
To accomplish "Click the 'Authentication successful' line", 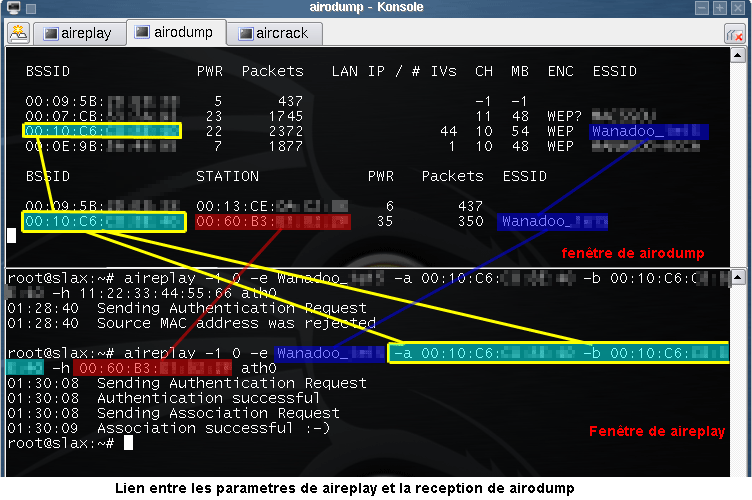I will (164, 398).
